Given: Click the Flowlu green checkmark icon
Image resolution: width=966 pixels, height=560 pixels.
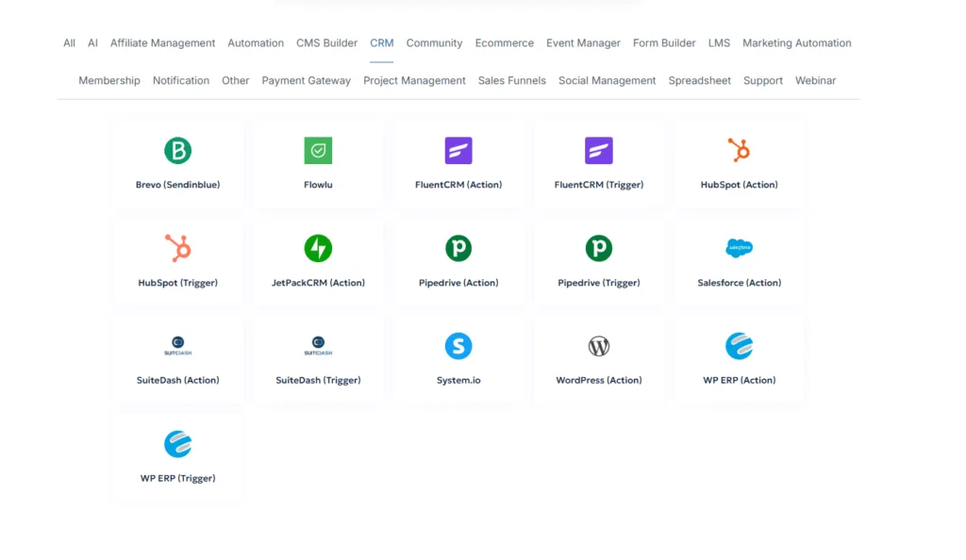Looking at the screenshot, I should 318,151.
